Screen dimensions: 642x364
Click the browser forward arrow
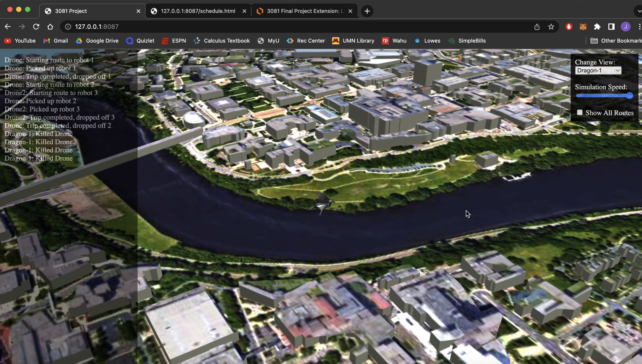coord(22,26)
